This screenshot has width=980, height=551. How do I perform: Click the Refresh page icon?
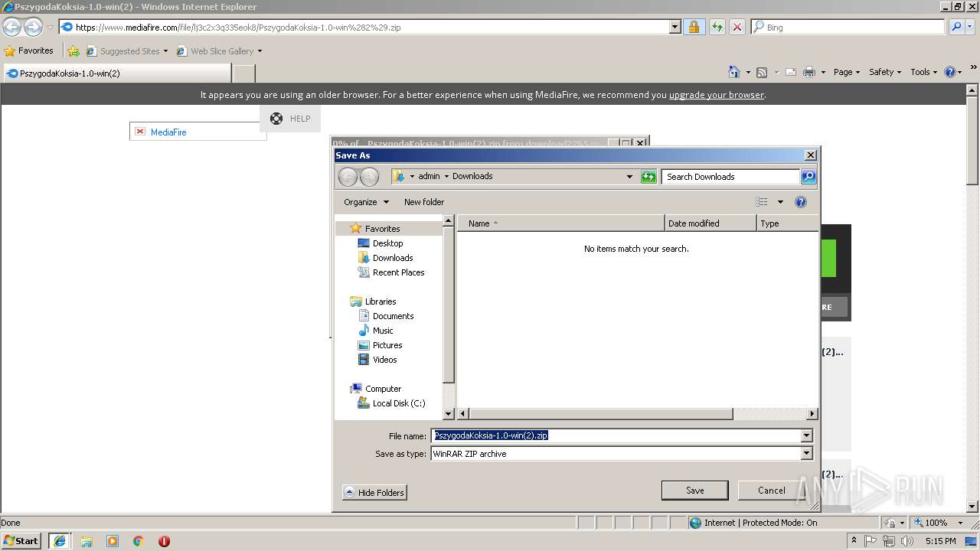[717, 27]
